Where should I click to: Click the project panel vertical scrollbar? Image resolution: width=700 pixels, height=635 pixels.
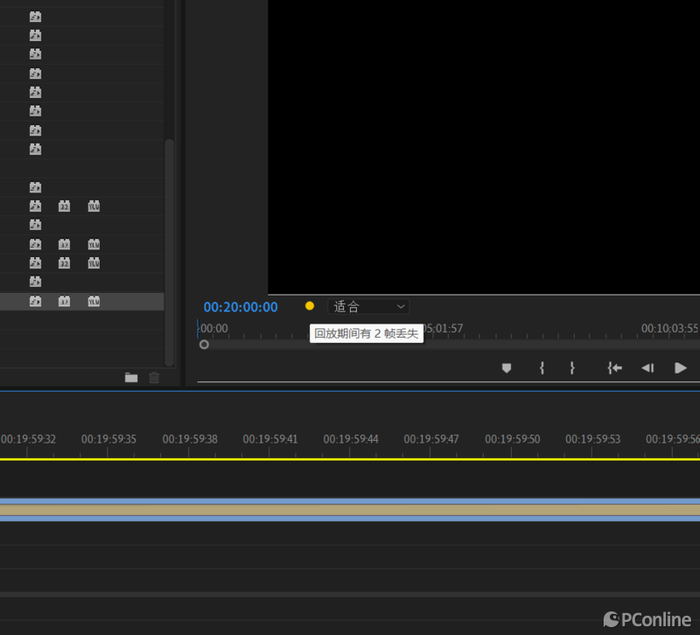click(x=169, y=250)
